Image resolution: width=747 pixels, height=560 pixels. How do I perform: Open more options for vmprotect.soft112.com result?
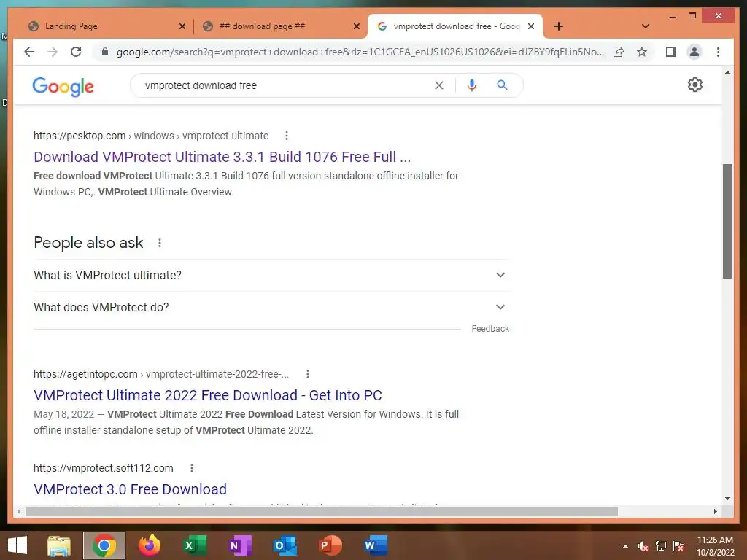pyautogui.click(x=192, y=469)
